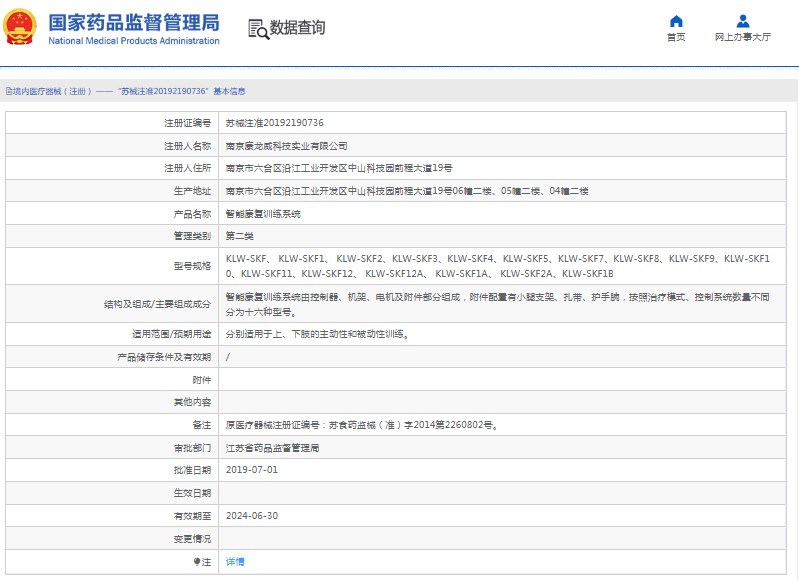Select structure composition description text
This screenshot has width=799, height=581.
(x=498, y=304)
